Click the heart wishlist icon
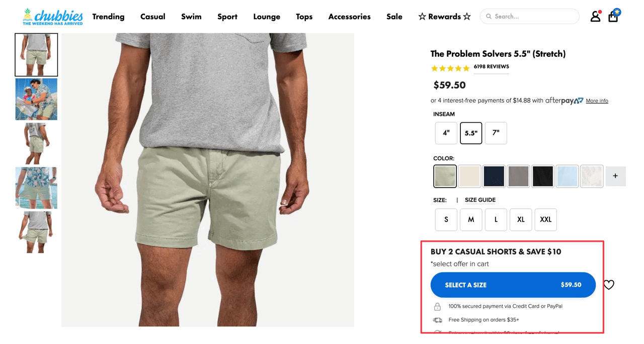Image resolution: width=644 pixels, height=344 pixels. (609, 285)
